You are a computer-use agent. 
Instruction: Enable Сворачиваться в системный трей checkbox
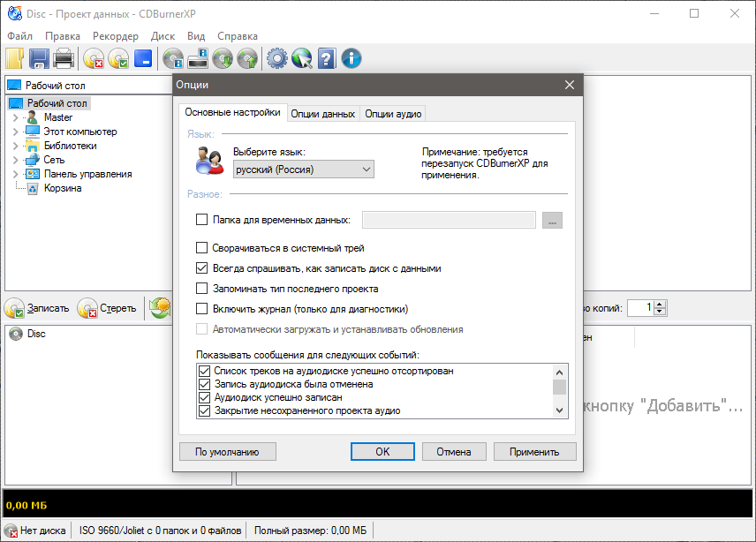tap(201, 248)
